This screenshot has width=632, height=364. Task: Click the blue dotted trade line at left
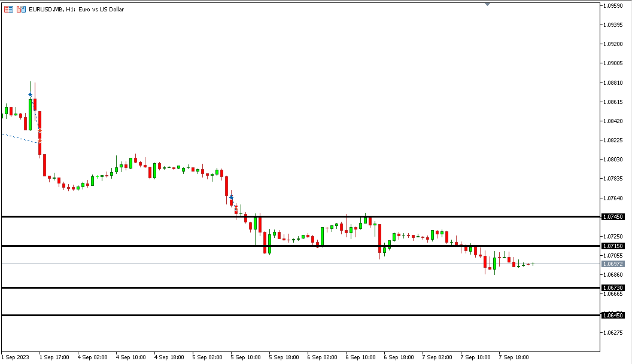coord(18,137)
